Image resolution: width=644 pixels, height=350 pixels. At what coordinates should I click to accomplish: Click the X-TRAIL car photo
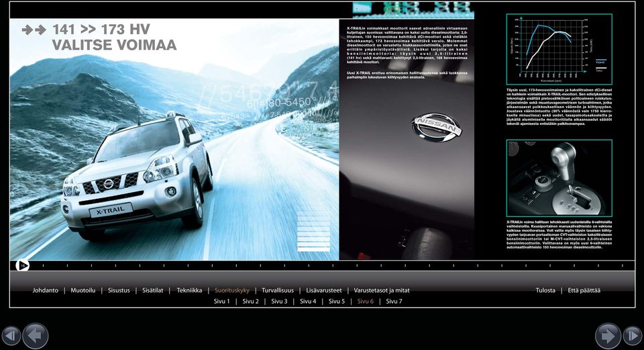[174, 139]
